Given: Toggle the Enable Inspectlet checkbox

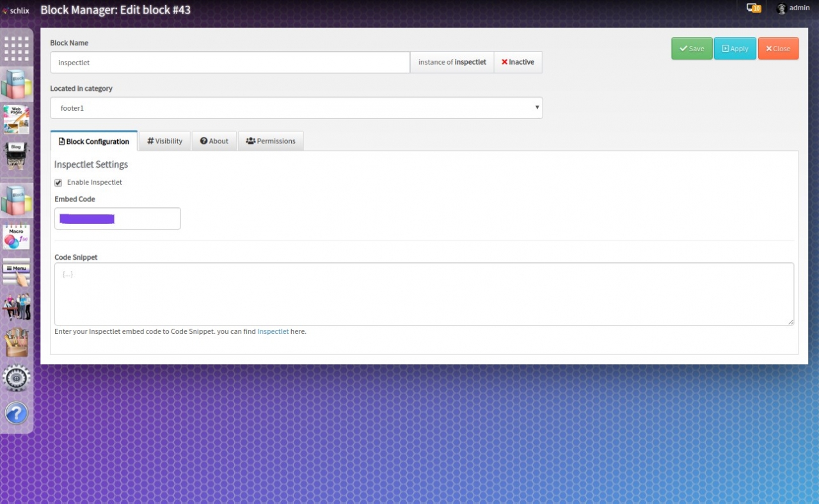Looking at the screenshot, I should 58,183.
